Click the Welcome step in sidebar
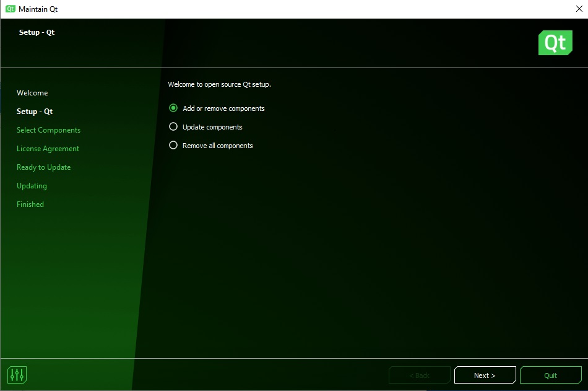Image resolution: width=588 pixels, height=391 pixels. [x=32, y=93]
